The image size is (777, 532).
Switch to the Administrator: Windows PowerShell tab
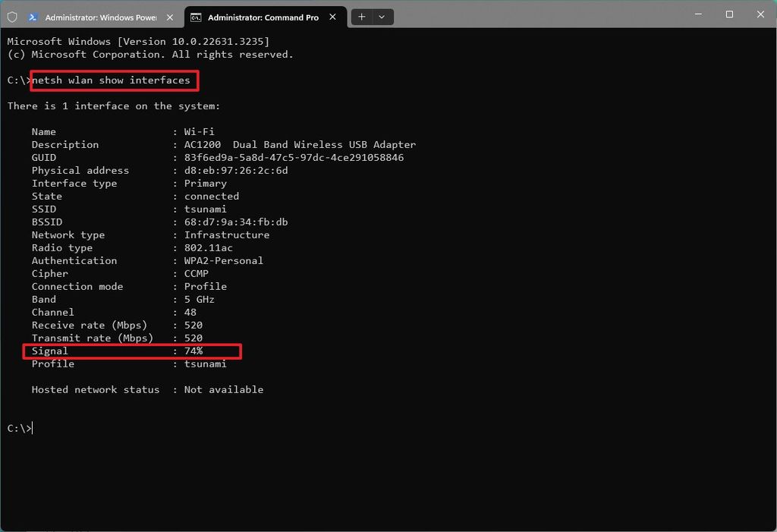[x=99, y=16]
